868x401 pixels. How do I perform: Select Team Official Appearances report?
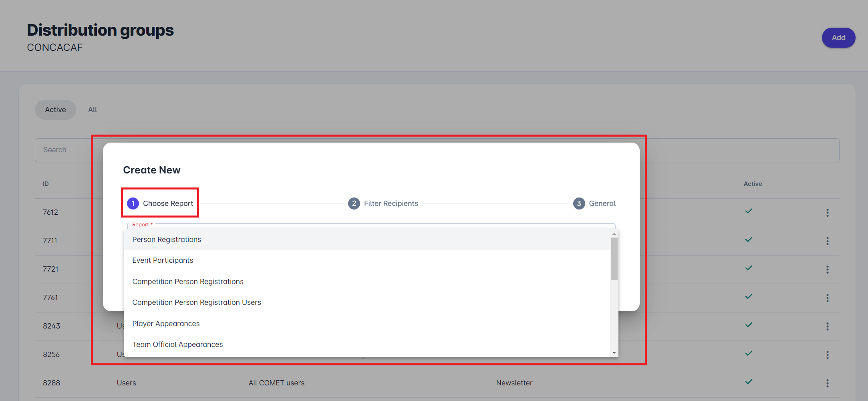click(x=177, y=345)
